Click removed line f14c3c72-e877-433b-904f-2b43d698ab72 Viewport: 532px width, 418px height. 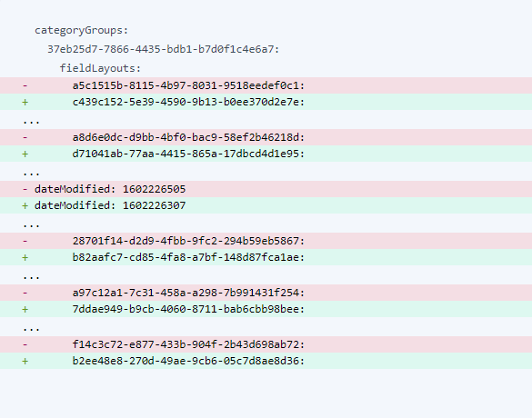pyautogui.click(x=266, y=344)
